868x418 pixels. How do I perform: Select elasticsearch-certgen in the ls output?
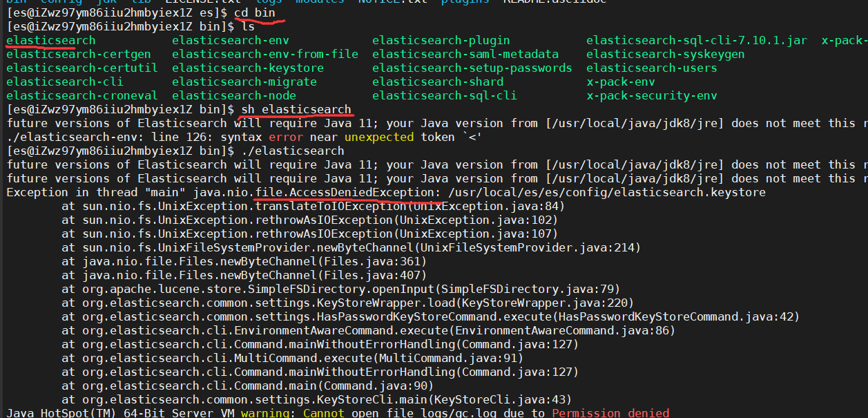coord(79,54)
